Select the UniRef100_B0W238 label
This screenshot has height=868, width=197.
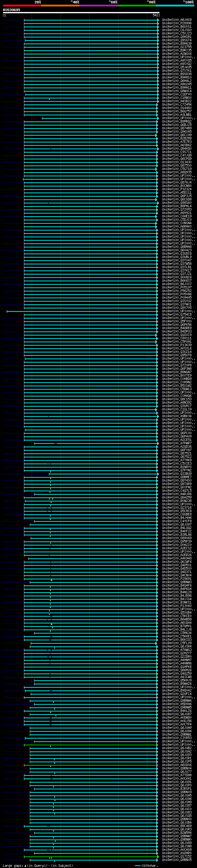coord(176,501)
